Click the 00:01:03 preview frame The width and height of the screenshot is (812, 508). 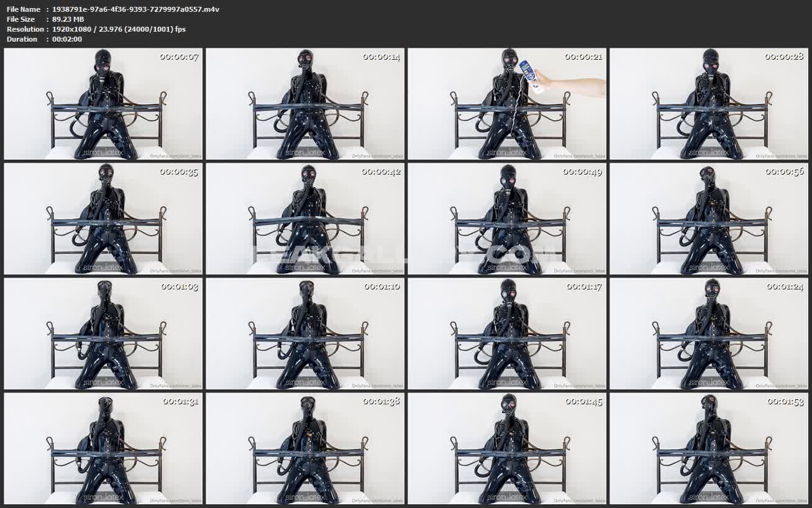pyautogui.click(x=103, y=333)
